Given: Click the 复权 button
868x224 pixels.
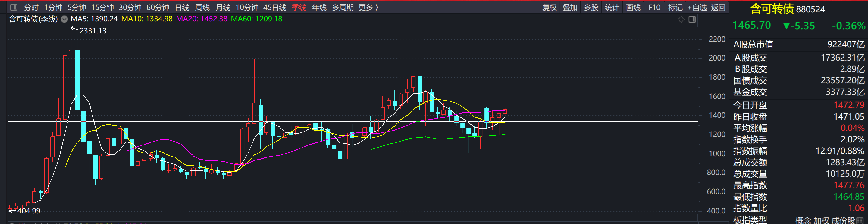Looking at the screenshot, I should [549, 8].
